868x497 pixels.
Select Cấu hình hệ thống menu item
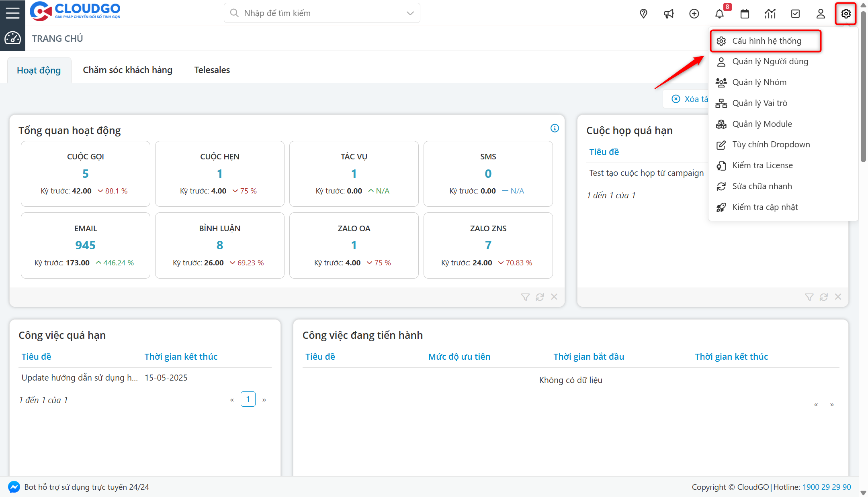(766, 41)
